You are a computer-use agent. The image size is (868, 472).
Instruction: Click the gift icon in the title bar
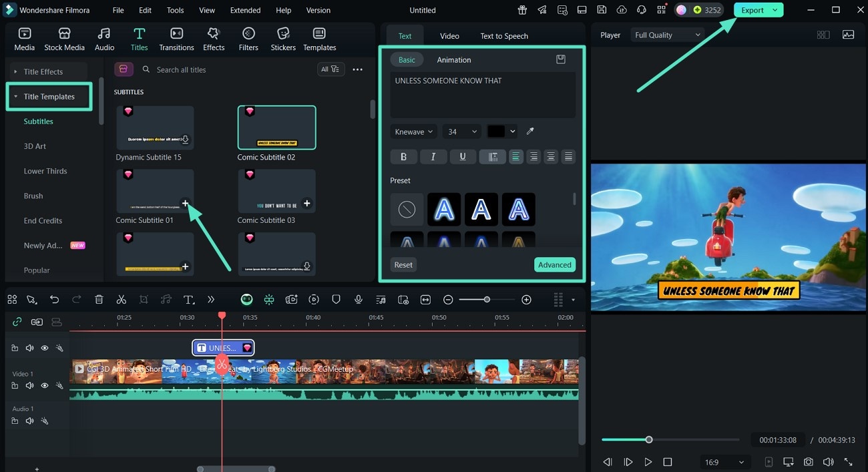tap(521, 10)
